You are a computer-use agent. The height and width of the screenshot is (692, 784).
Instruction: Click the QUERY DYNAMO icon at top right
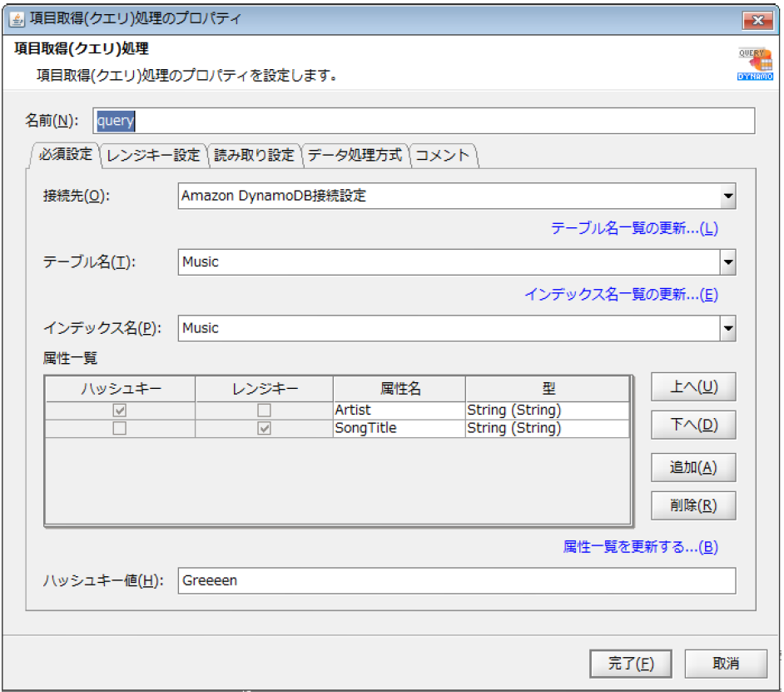[754, 62]
